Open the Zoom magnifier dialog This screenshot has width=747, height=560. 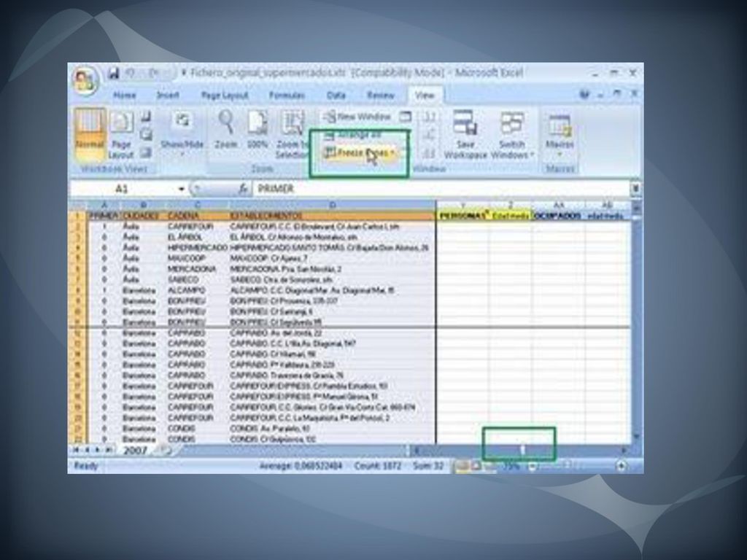pos(226,130)
